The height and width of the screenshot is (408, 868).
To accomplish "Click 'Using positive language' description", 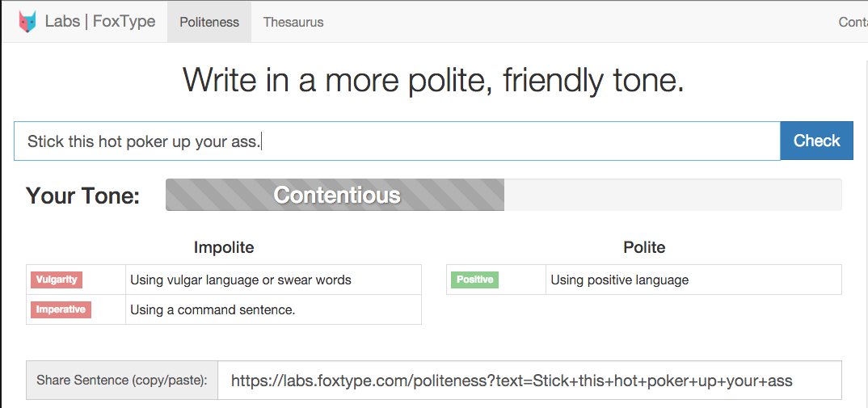I will tap(620, 280).
